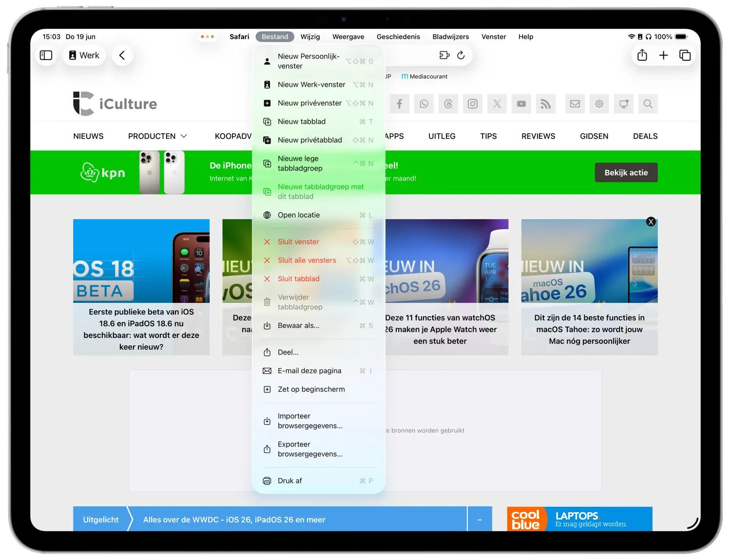Choose Nieuwe lege tabbladgroep
This screenshot has width=731, height=560.
point(319,164)
